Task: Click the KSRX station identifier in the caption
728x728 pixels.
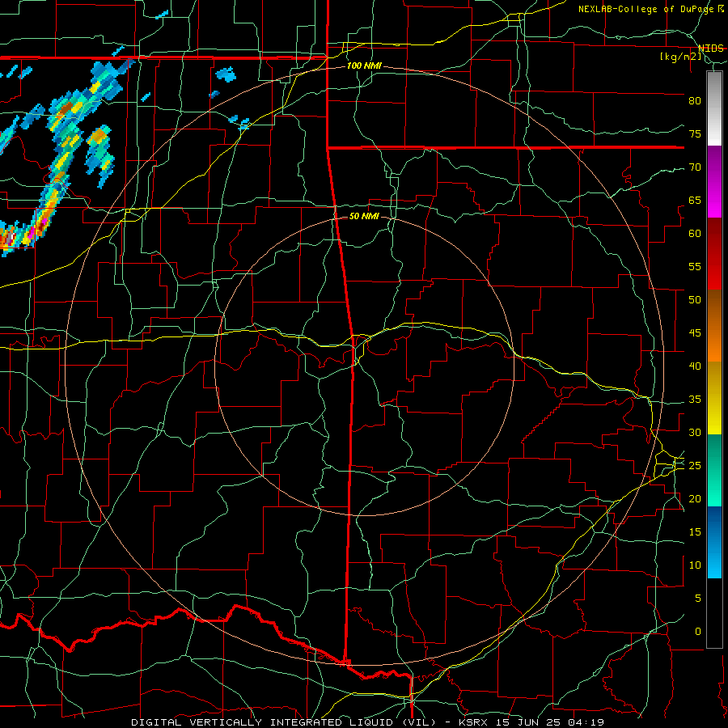Action: click(x=472, y=722)
